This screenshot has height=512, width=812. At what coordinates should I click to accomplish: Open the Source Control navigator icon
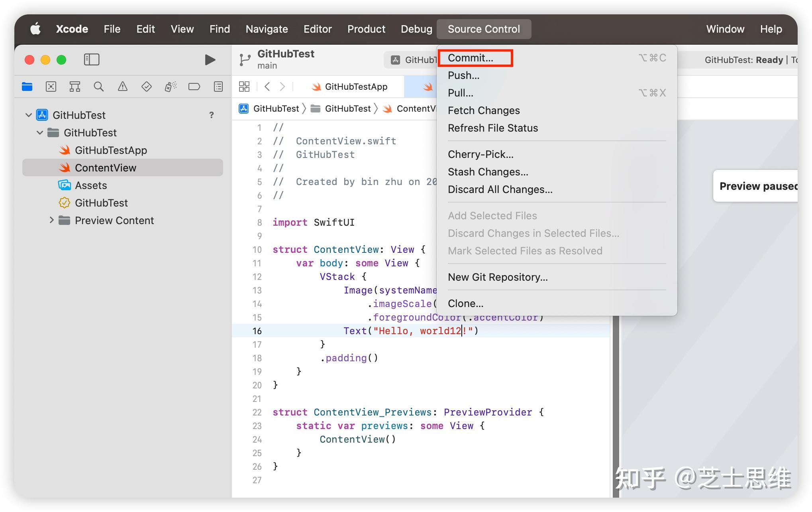coord(51,86)
